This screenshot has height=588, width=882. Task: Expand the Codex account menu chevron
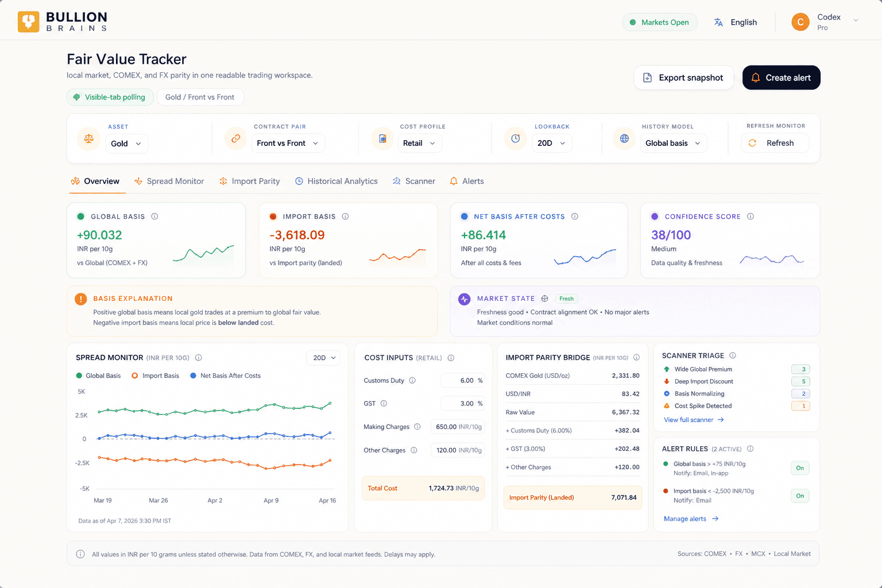tap(856, 21)
